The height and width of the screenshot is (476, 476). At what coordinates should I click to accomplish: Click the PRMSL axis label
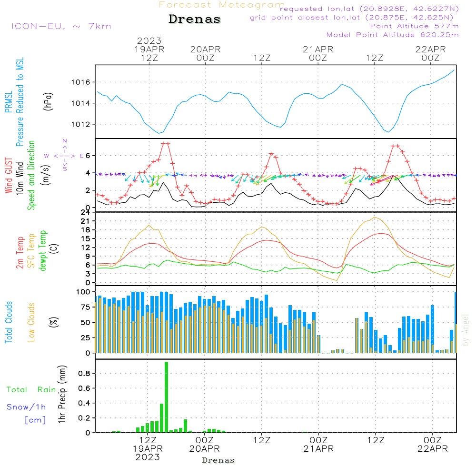(9, 102)
